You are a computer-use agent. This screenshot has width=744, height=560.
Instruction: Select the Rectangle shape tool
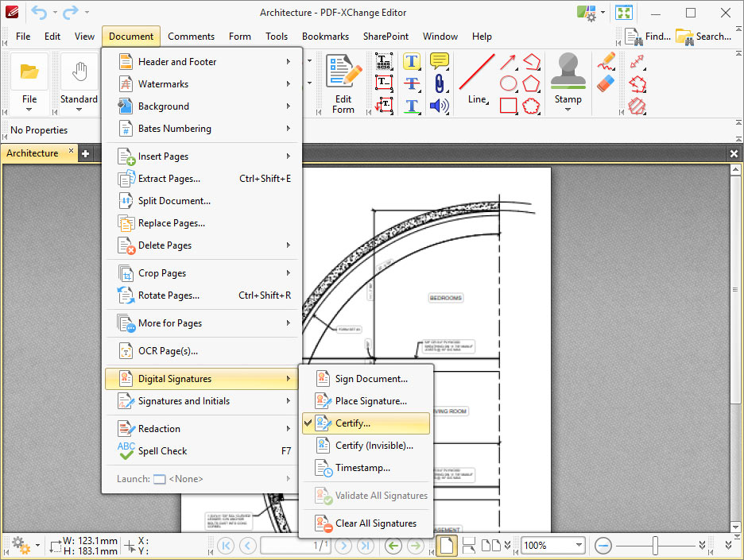[x=508, y=106]
